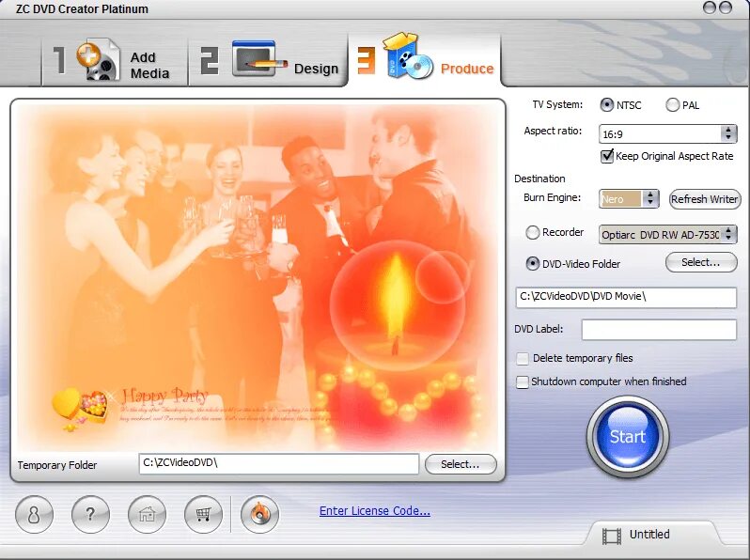Choose the Recorder destination option
The height and width of the screenshot is (560, 750).
coord(532,232)
